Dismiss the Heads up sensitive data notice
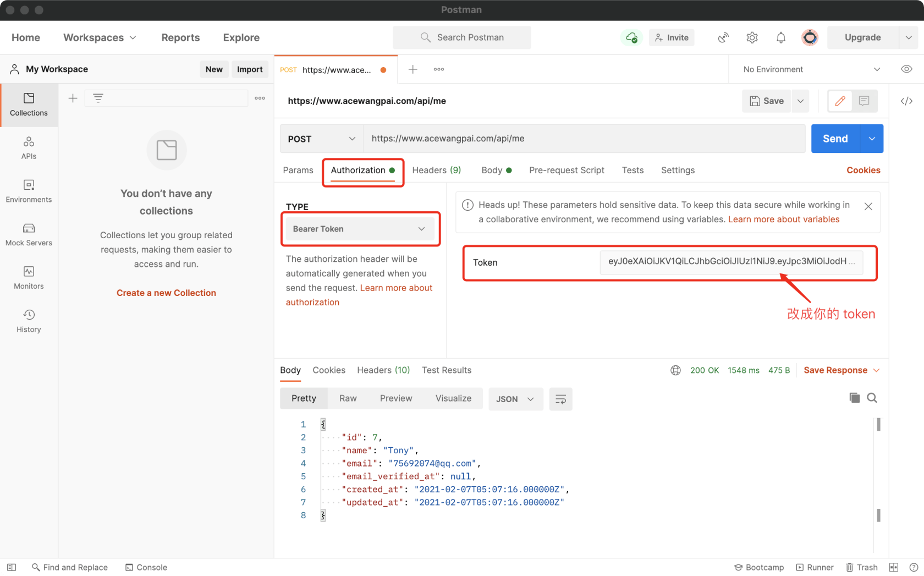The image size is (924, 576). click(868, 206)
